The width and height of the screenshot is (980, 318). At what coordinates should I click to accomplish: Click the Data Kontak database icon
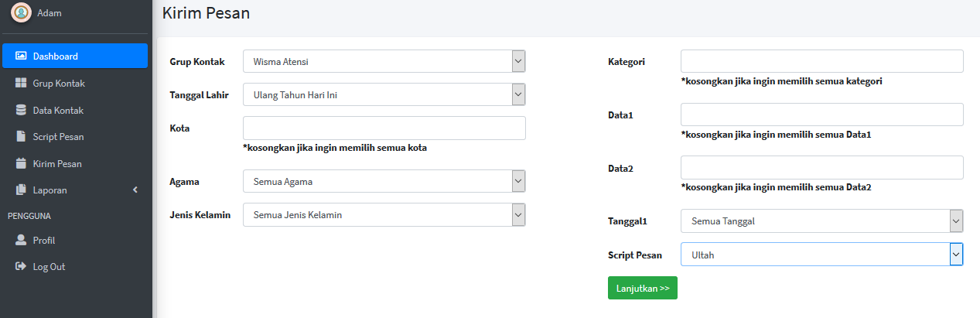[21, 111]
